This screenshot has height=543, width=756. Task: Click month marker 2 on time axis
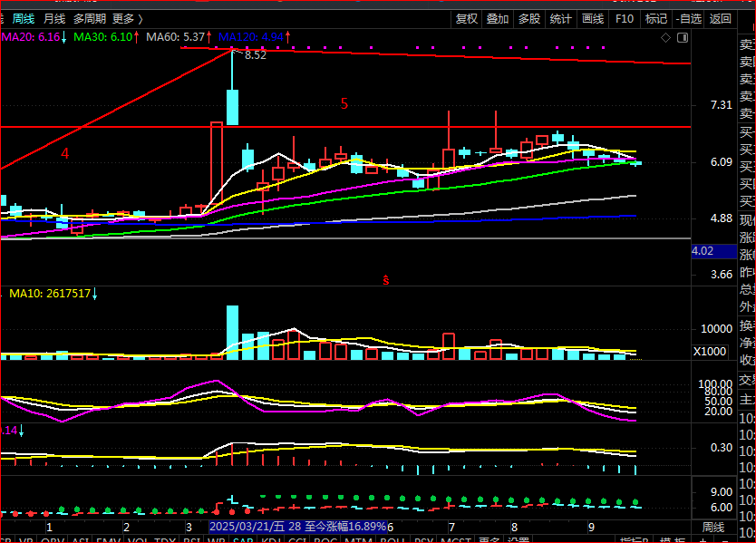tap(126, 527)
